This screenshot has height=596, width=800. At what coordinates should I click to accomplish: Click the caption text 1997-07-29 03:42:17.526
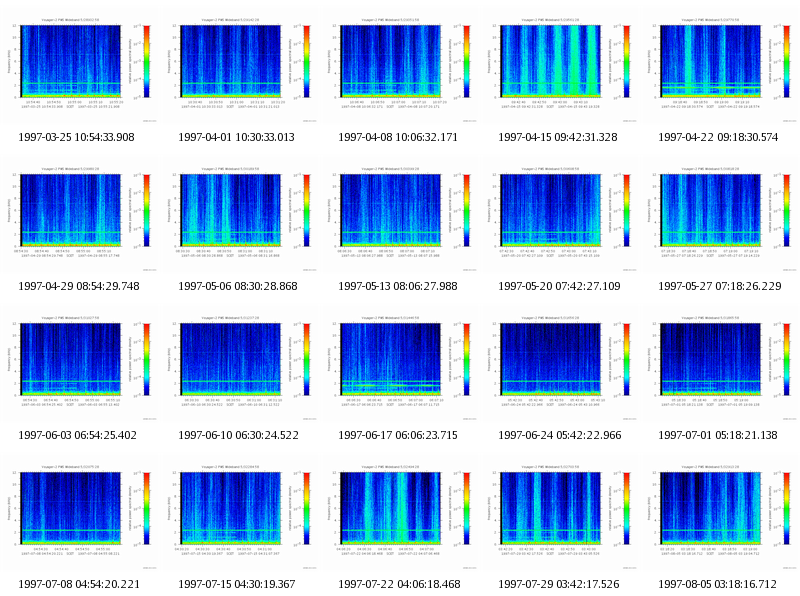(x=559, y=584)
